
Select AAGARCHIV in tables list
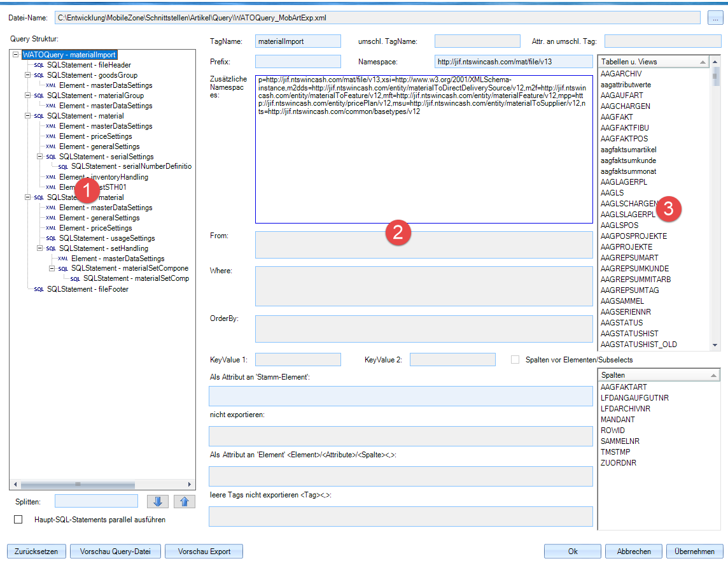pyautogui.click(x=620, y=74)
